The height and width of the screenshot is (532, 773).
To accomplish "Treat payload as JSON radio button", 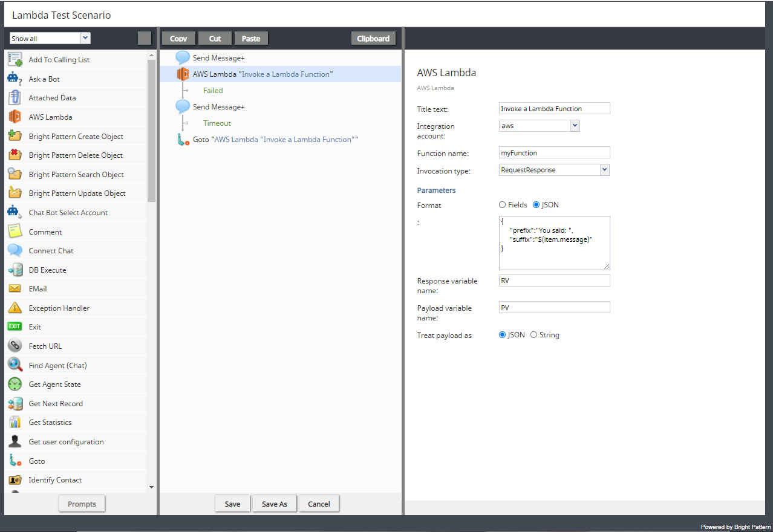I will pyautogui.click(x=502, y=335).
